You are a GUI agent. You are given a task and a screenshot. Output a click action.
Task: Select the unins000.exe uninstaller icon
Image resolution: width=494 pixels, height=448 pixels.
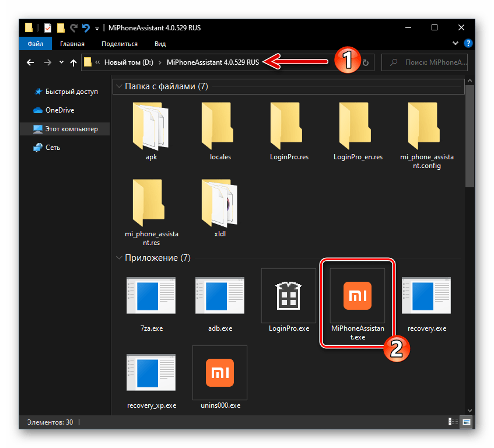point(220,374)
